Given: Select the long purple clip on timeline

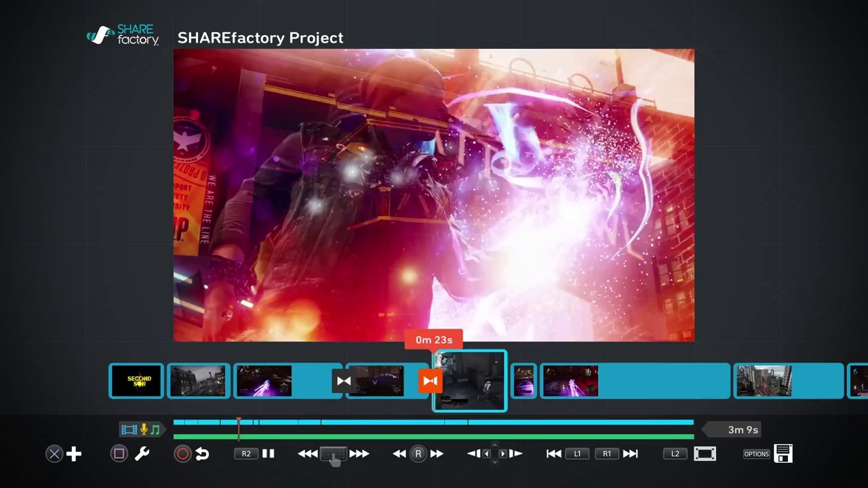Looking at the screenshot, I should [x=635, y=381].
